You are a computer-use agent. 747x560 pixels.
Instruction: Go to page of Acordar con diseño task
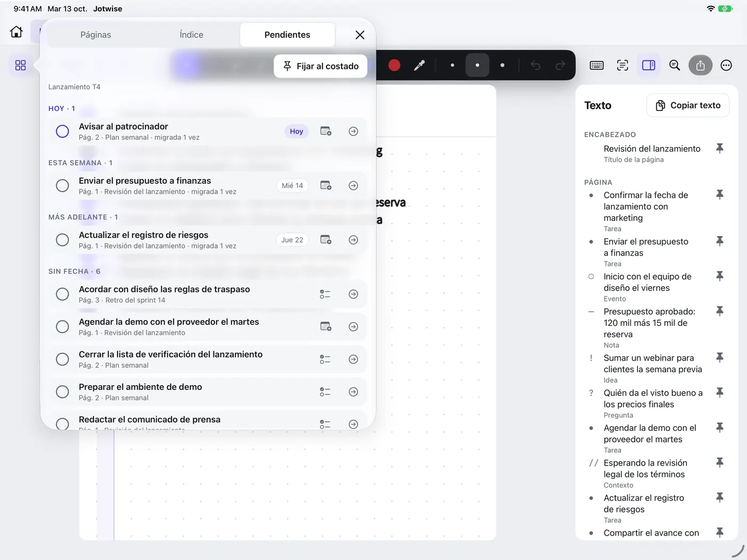(353, 294)
